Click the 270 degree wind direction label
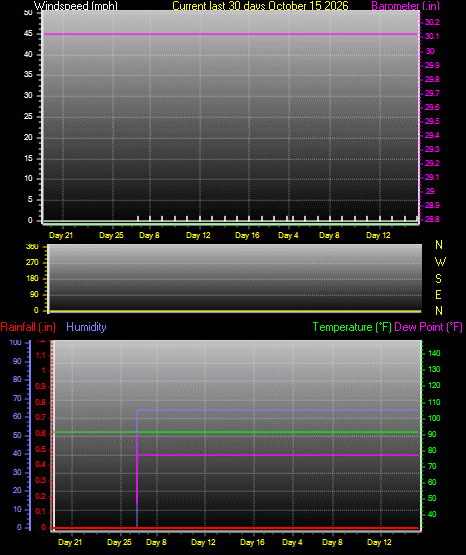 [32, 263]
